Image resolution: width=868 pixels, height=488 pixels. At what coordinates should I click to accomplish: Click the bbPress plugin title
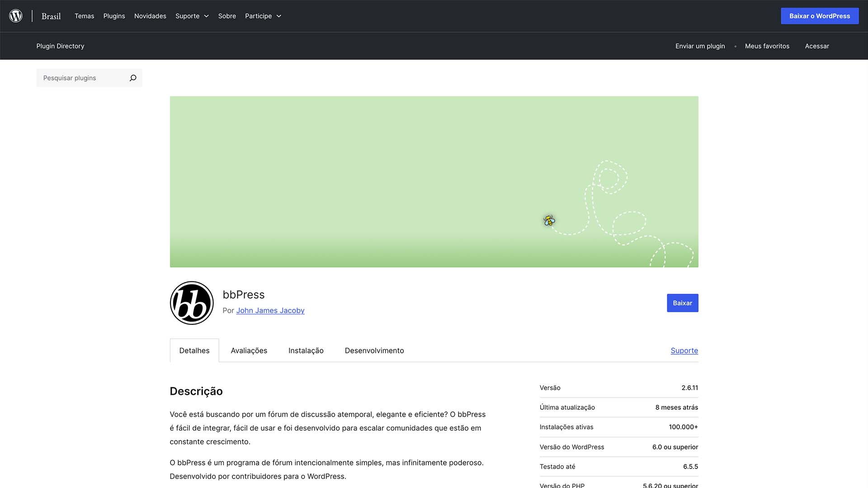[x=244, y=295]
